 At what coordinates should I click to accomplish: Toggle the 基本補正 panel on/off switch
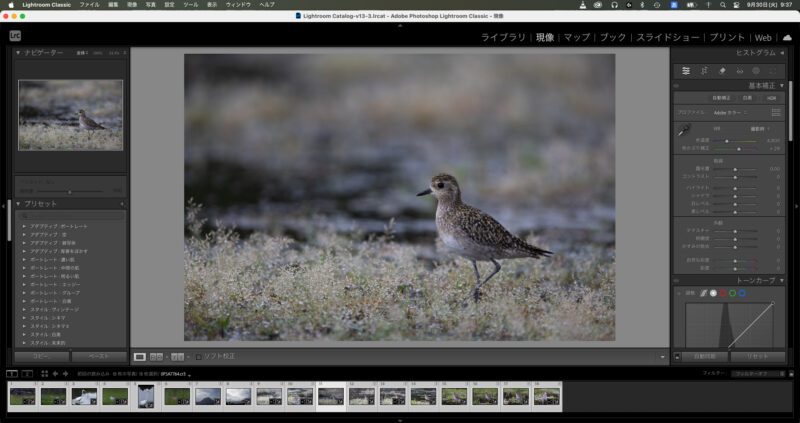(677, 86)
